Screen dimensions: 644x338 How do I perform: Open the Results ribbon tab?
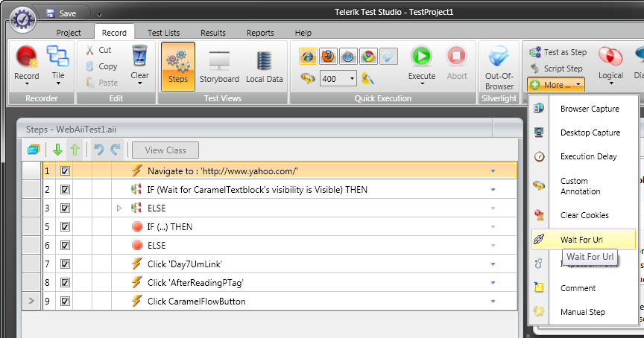[212, 33]
